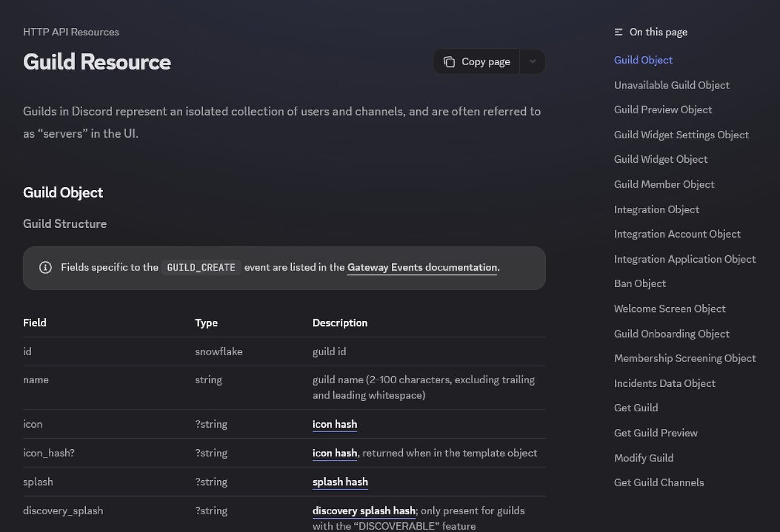Click the guild id description cell
Image resolution: width=780 pixels, height=532 pixels.
coord(329,351)
